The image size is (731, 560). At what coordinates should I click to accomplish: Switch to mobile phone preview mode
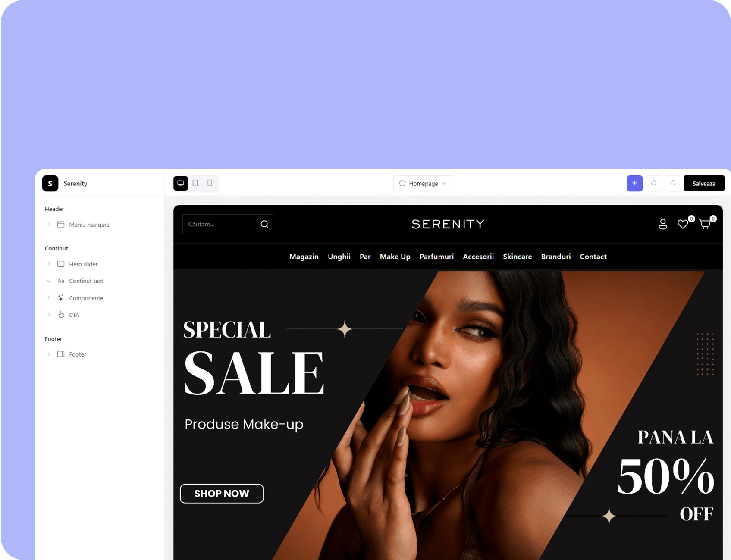click(x=210, y=183)
